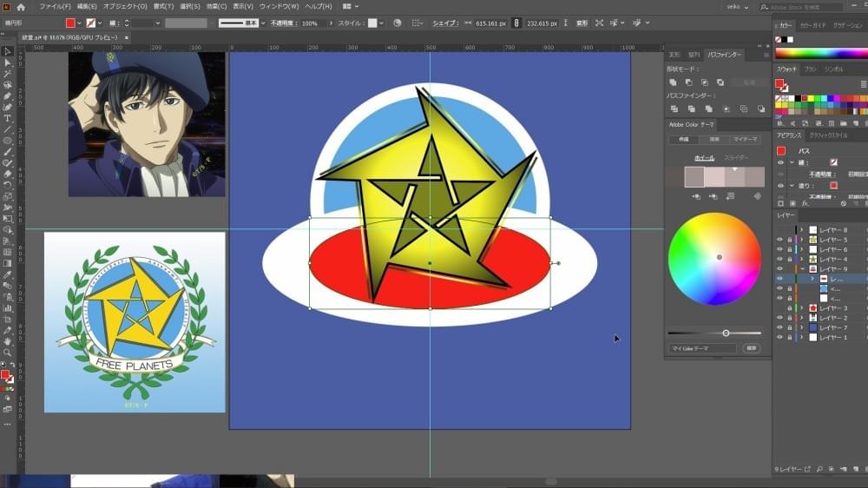Click the Minus Back pathfinder icon

coord(761,109)
